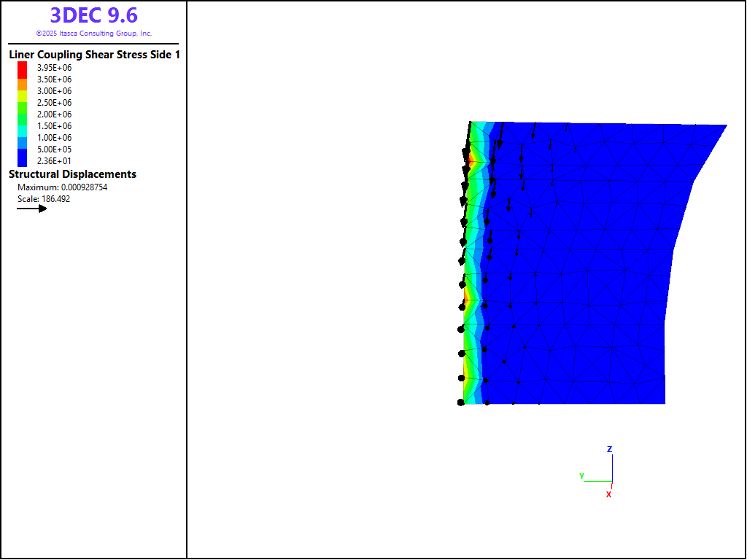Select the Structural Displacements legend heading
The height and width of the screenshot is (560, 747).
[72, 174]
